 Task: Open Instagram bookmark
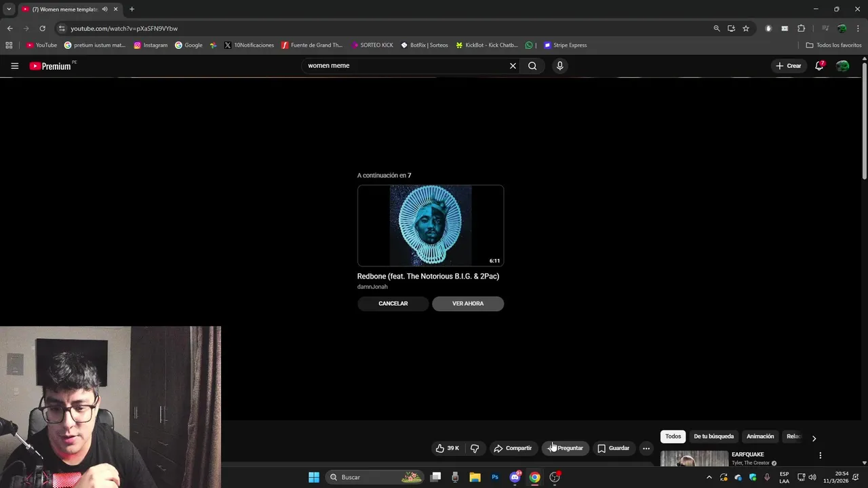pos(151,45)
